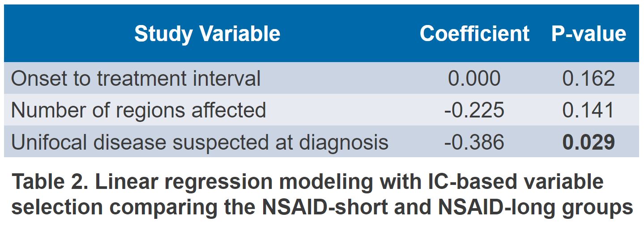The image size is (644, 226).
Task: Click the bold 0.029 P-value
Action: tap(589, 142)
